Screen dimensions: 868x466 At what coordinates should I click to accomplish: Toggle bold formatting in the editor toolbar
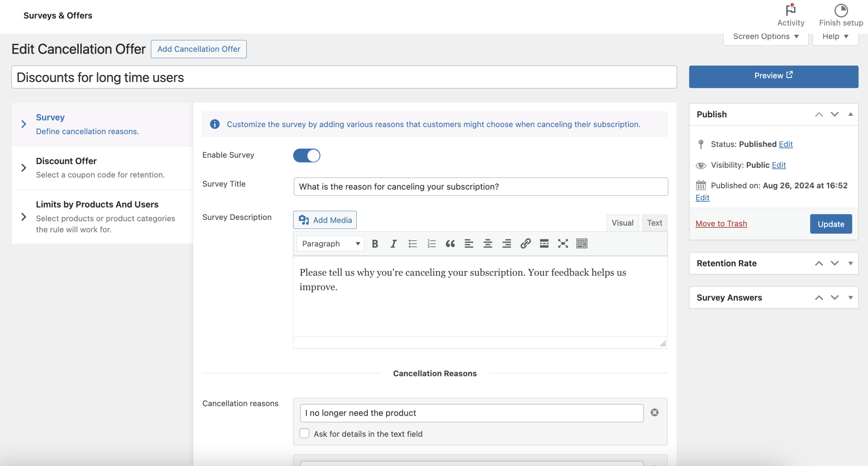point(375,244)
